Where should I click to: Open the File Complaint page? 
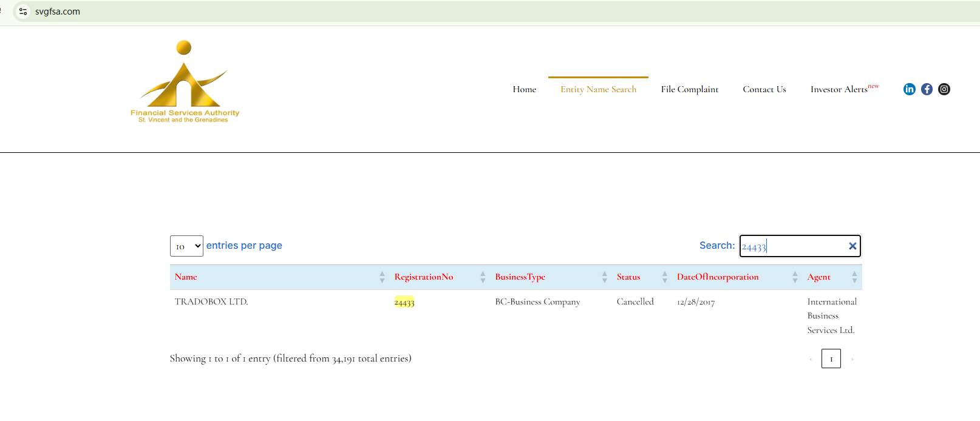(689, 89)
